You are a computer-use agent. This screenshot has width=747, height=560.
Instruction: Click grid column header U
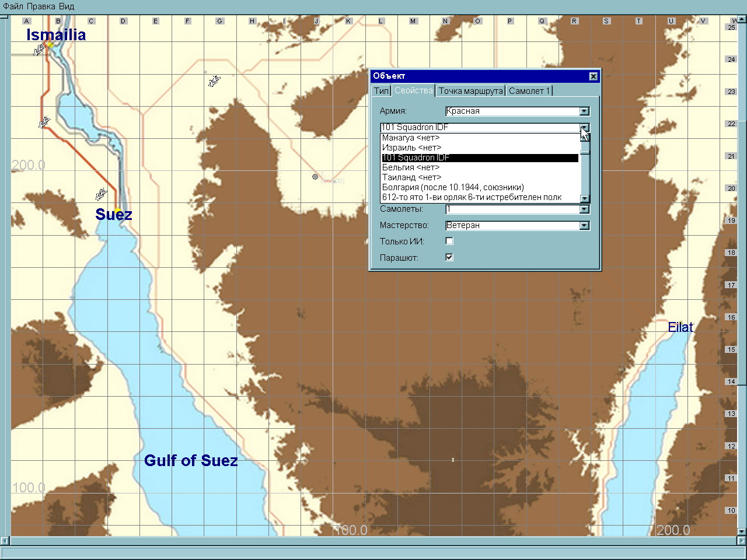[x=671, y=21]
